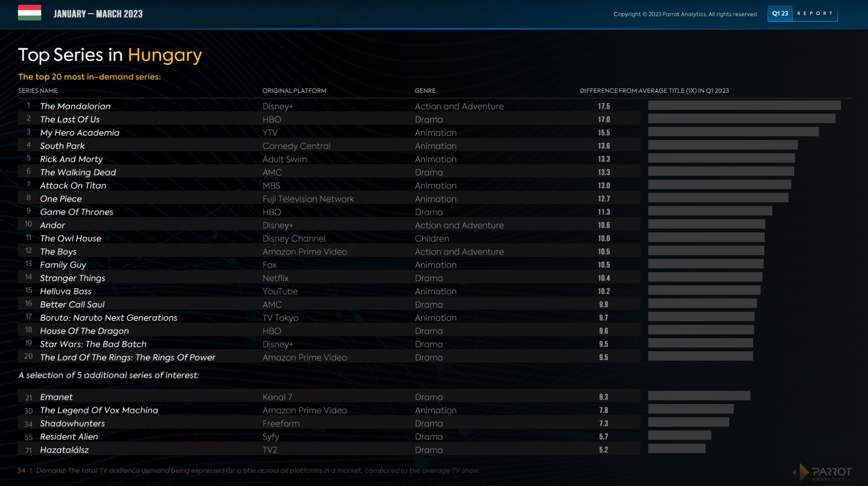The image size is (868, 486).
Task: Select the Emanet series entry
Action: [x=56, y=397]
